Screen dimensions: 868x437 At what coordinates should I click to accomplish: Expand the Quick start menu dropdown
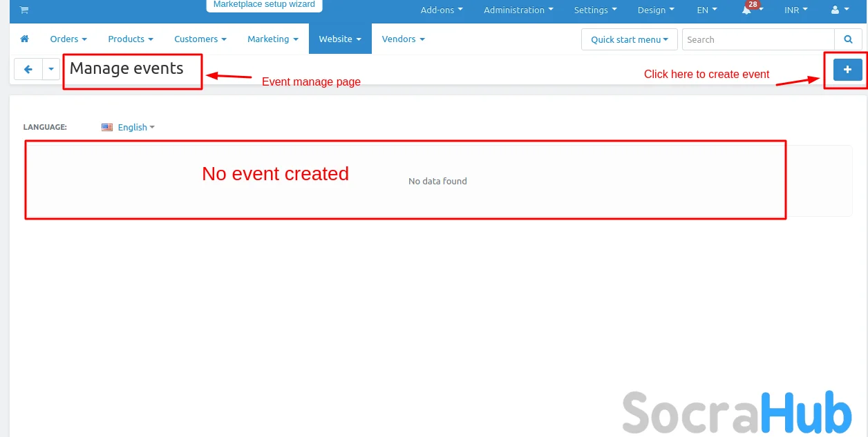pos(629,39)
